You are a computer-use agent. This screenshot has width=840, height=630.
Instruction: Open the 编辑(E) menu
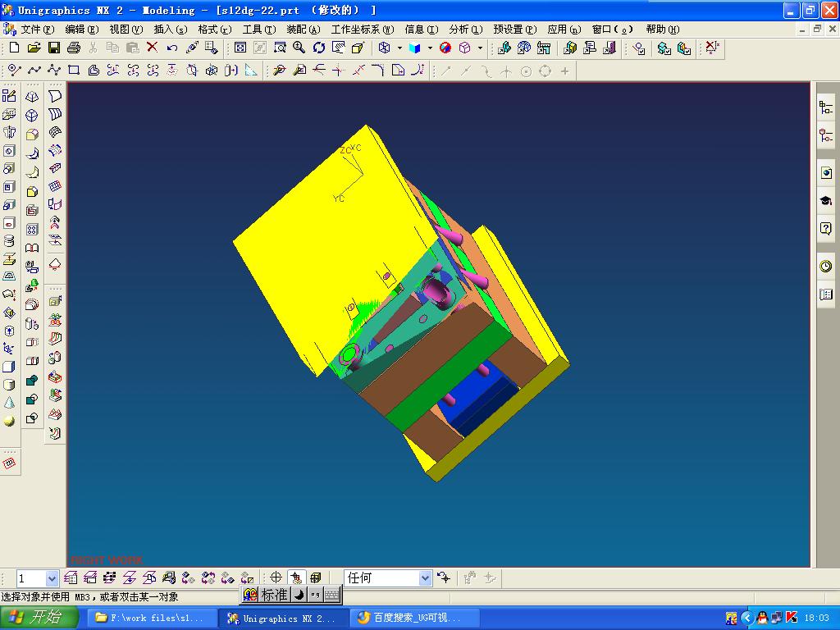coord(81,30)
